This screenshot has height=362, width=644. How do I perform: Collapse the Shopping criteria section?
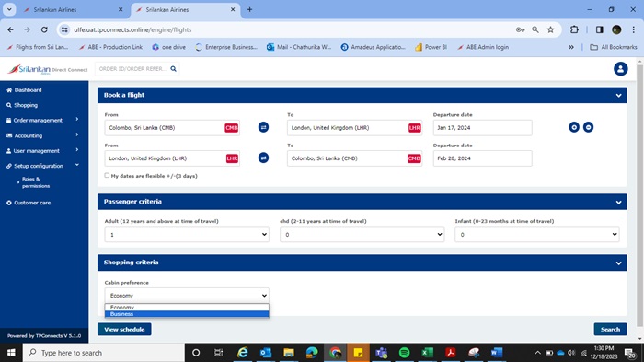(x=618, y=263)
